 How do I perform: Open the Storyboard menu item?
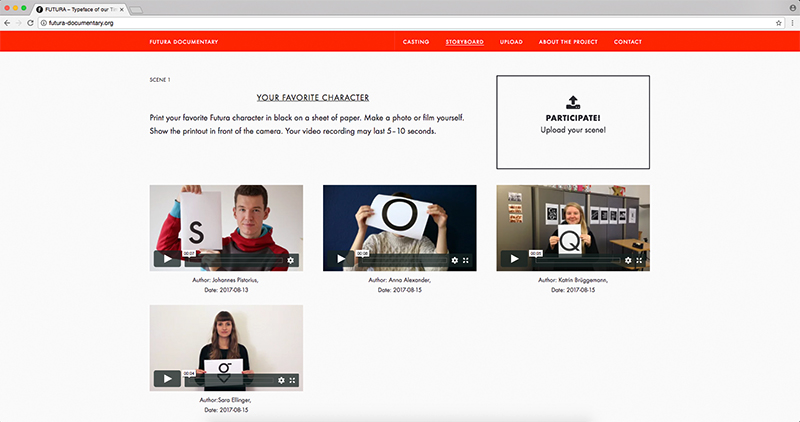coord(465,42)
